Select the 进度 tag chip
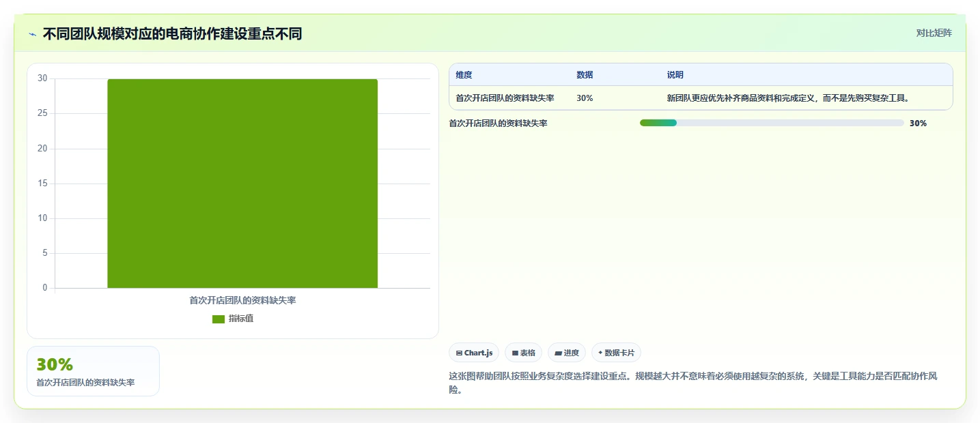This screenshot has height=423, width=980. pos(567,353)
